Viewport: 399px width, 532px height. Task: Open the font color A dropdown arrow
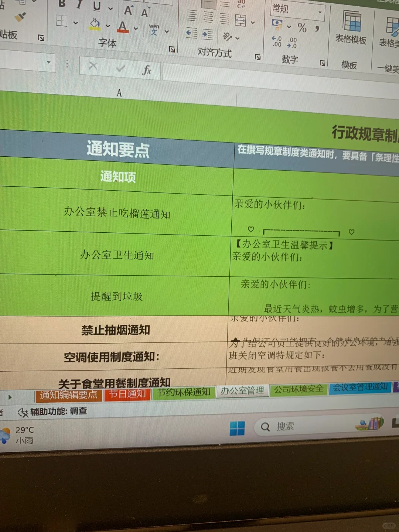point(135,28)
